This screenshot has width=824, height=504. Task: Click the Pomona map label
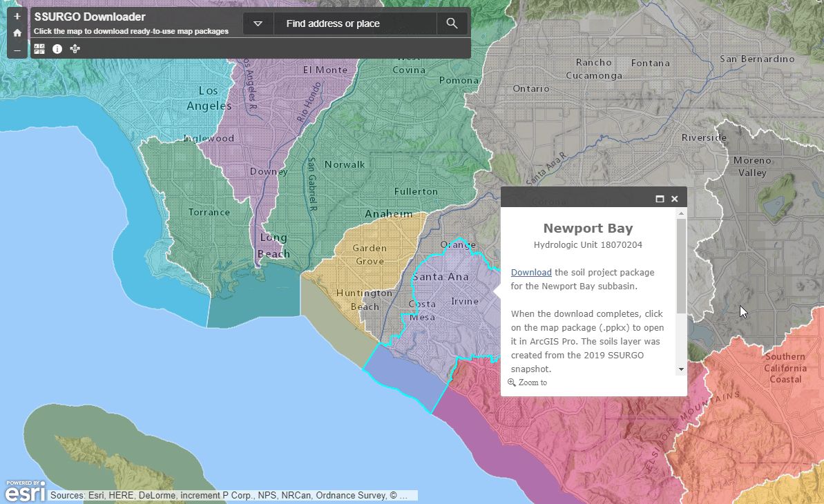tap(459, 80)
